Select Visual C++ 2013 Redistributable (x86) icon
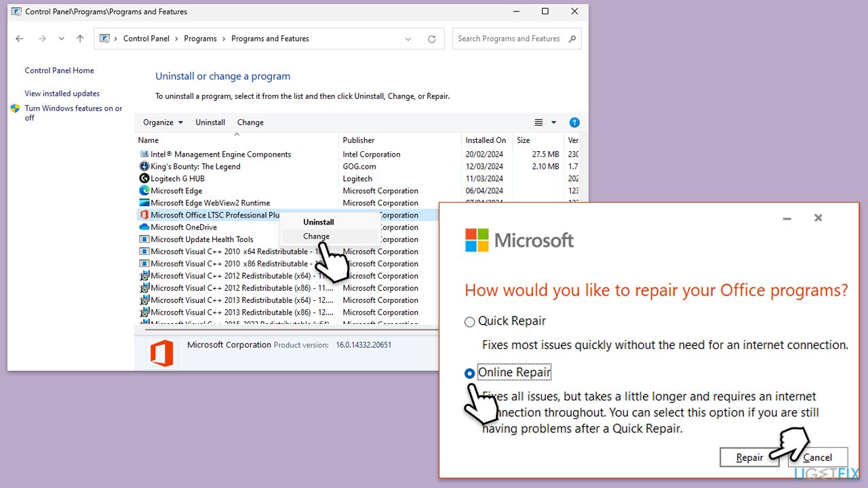868x488 pixels. 144,313
